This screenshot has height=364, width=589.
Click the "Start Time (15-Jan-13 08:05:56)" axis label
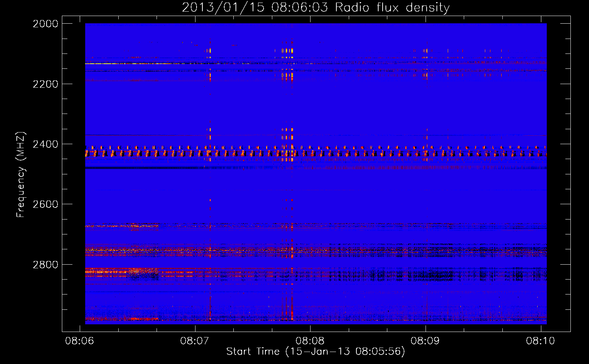316,352
